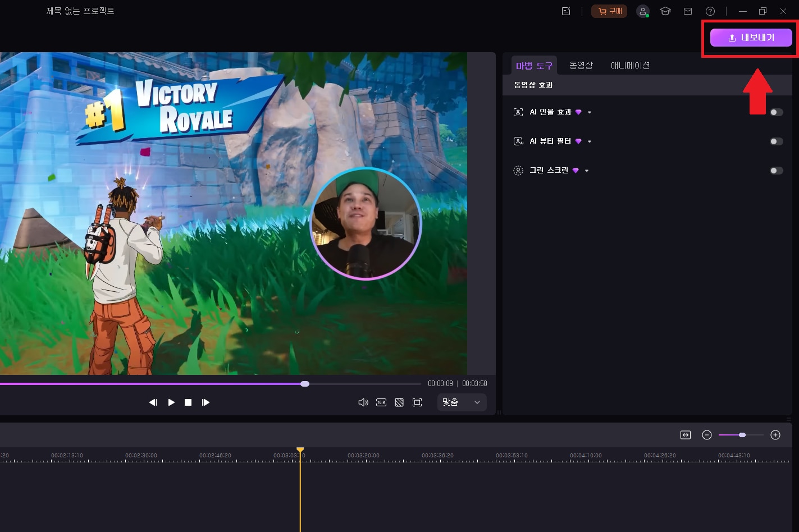Viewport: 799px width, 532px height.
Task: Click the timeline fit-to-width icon
Action: 686,435
